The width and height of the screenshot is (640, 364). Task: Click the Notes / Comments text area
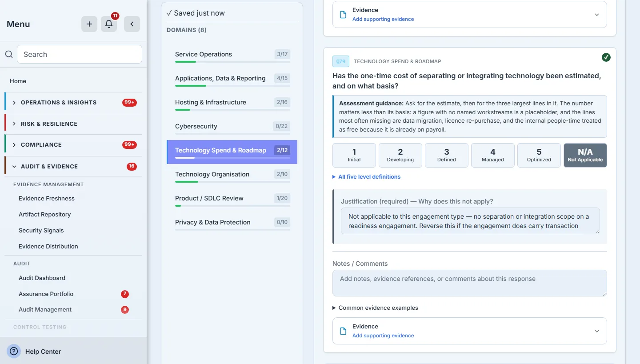pos(470,283)
